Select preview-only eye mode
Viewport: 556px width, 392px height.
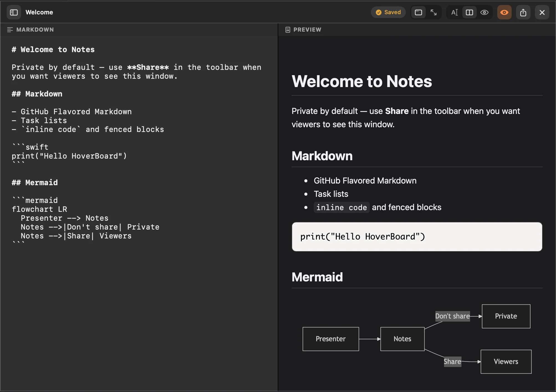coord(484,12)
